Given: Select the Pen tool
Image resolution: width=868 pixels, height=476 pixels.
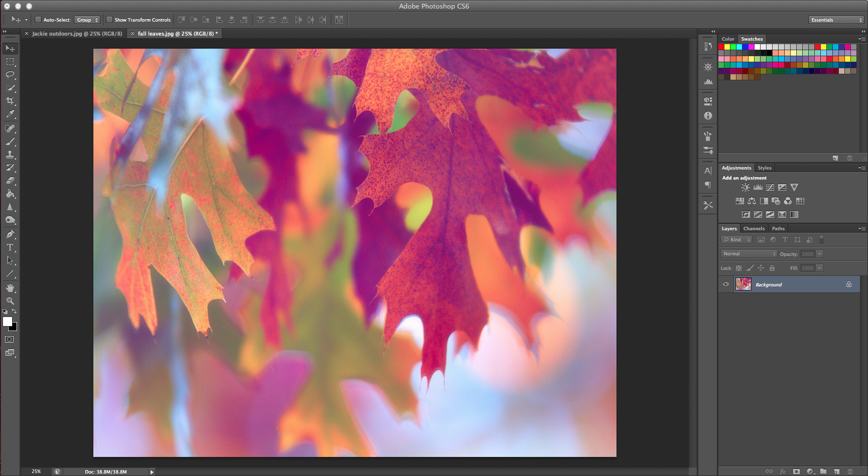Looking at the screenshot, I should point(10,234).
